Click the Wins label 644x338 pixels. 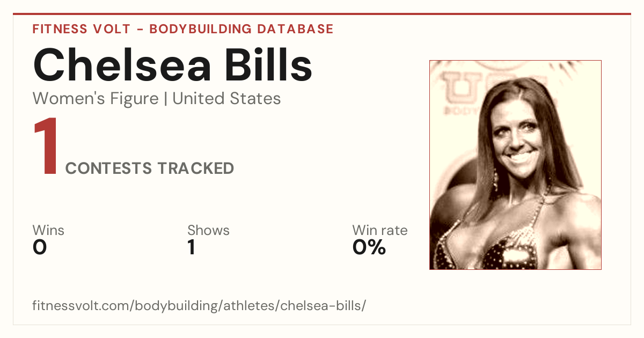point(48,231)
